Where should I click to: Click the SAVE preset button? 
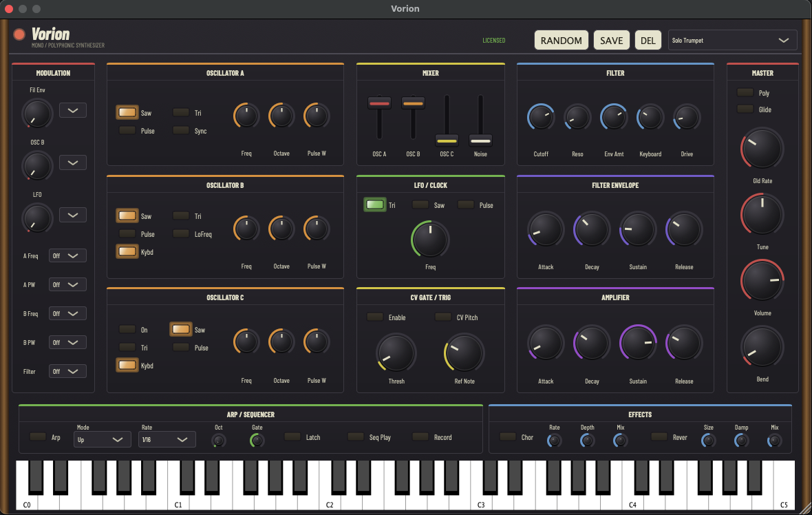pos(611,40)
